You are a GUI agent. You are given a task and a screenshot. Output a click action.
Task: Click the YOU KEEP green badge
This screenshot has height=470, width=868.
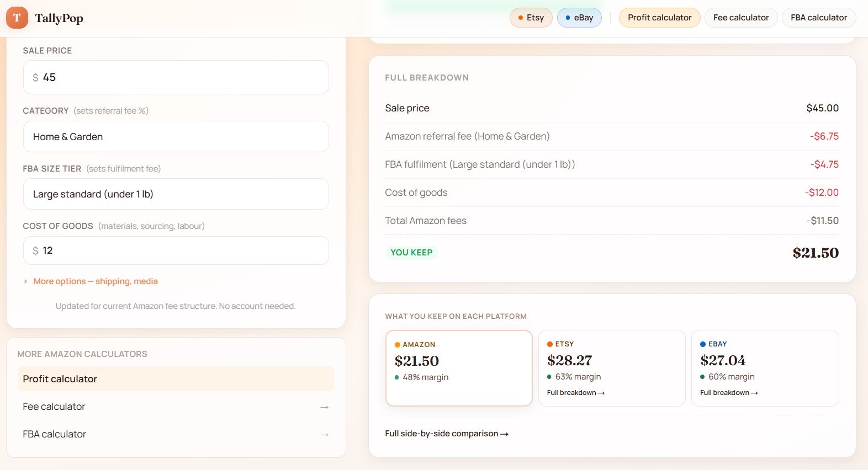tap(411, 253)
